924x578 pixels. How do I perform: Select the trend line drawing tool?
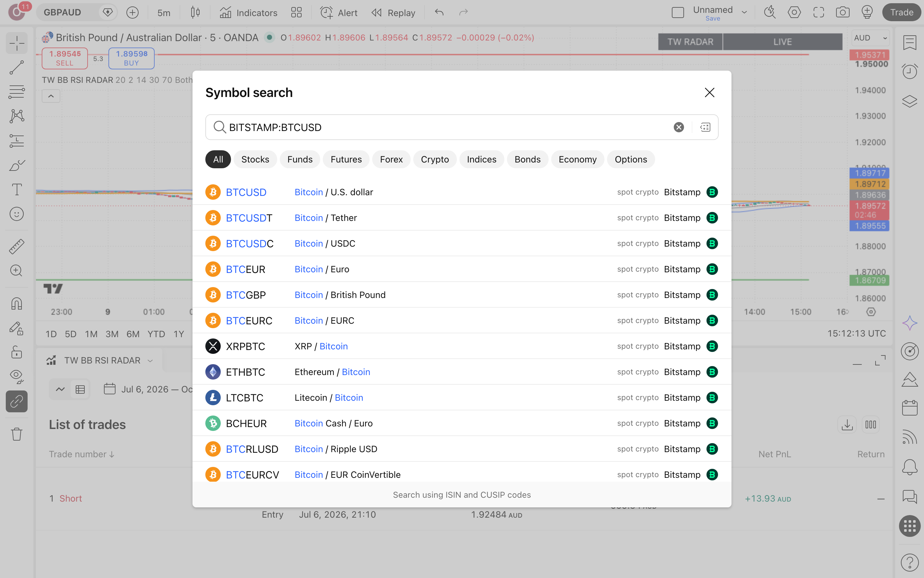17,67
